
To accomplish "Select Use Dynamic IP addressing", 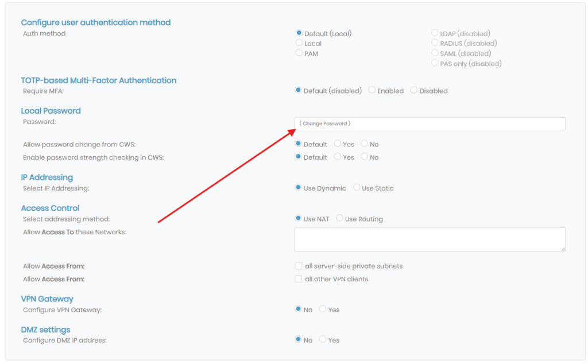I will pos(298,187).
